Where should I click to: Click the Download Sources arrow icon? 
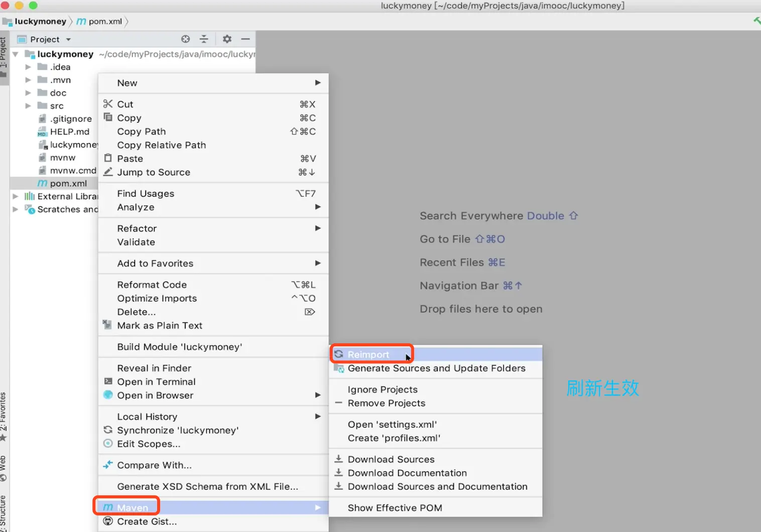pos(339,459)
